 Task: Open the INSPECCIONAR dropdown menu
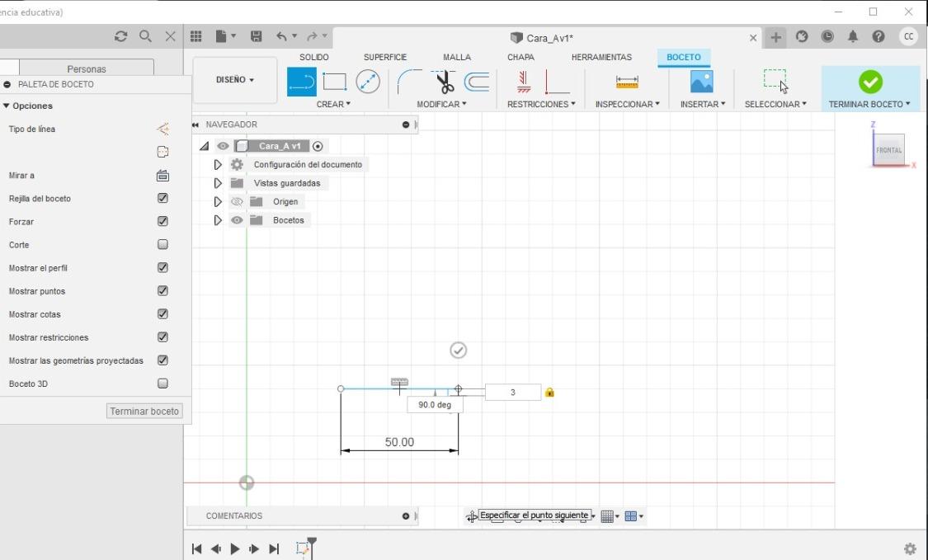[x=628, y=104]
